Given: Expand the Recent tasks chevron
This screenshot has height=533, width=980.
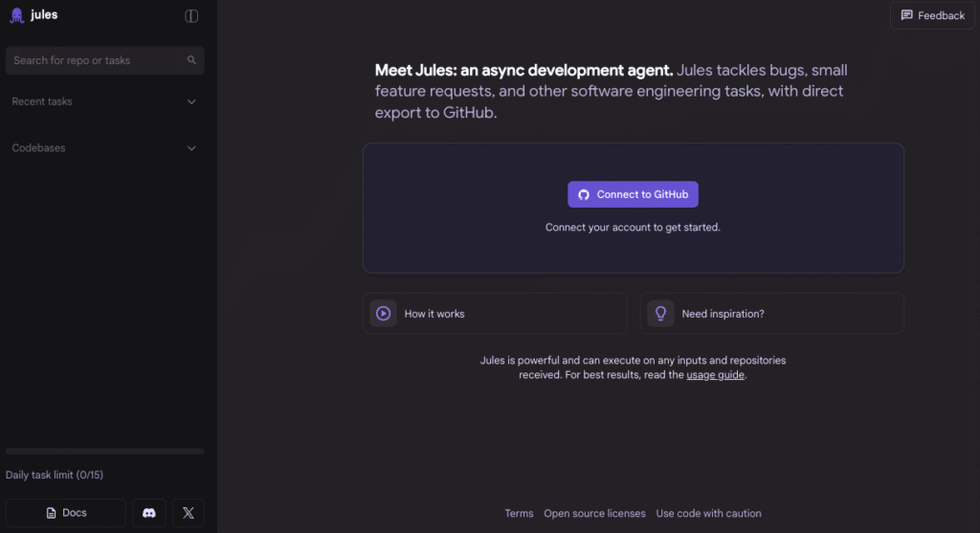Looking at the screenshot, I should tap(191, 101).
